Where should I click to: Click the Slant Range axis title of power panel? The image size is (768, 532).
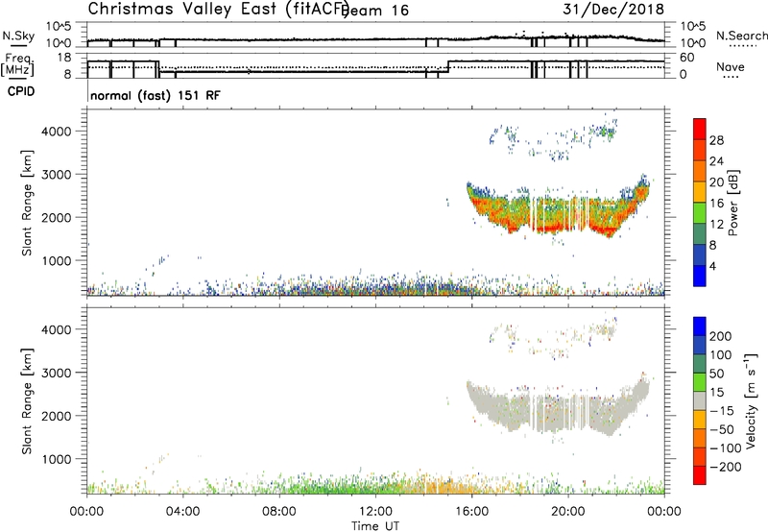27,203
